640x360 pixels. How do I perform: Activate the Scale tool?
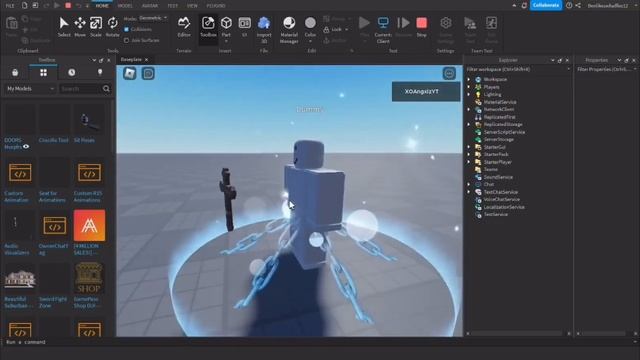tap(96, 27)
